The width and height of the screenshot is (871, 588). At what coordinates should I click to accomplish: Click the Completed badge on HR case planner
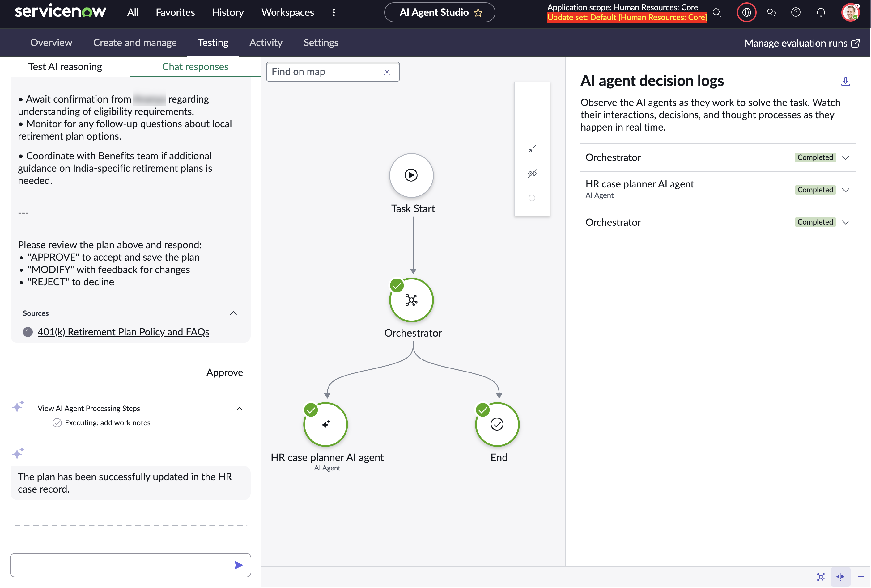pyautogui.click(x=815, y=190)
